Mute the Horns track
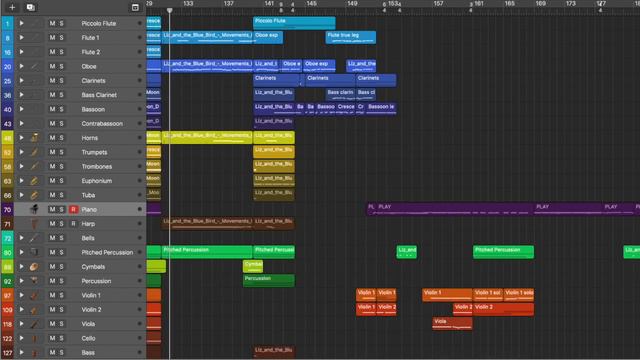The height and width of the screenshot is (360, 640). pyautogui.click(x=52, y=138)
